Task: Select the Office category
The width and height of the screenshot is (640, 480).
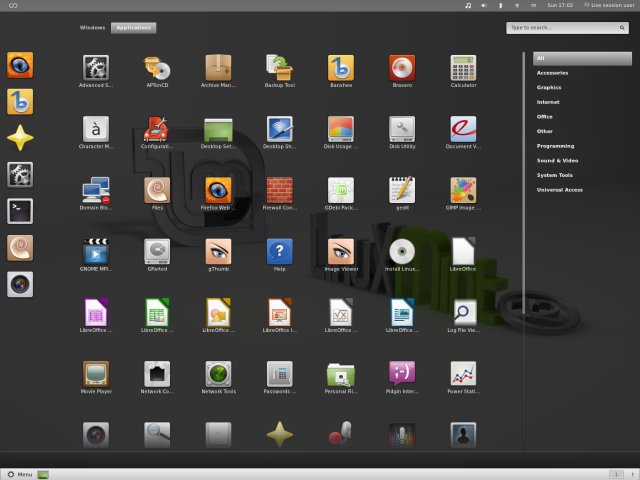Action: coord(544,117)
